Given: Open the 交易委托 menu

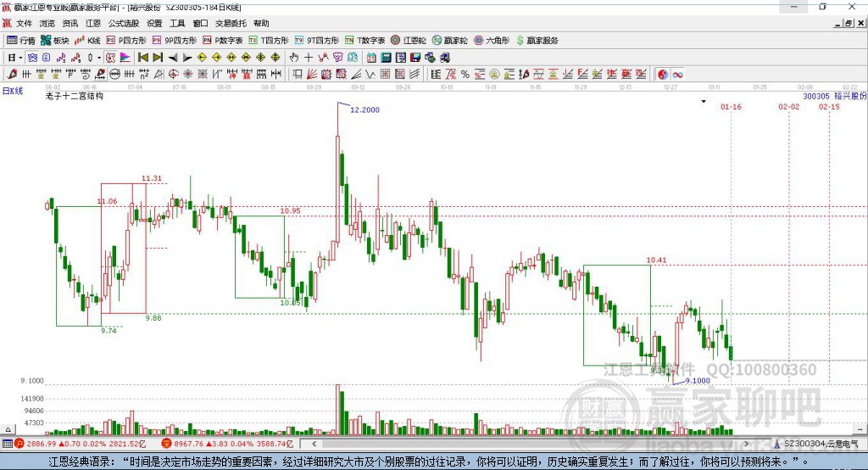Looking at the screenshot, I should click(231, 23).
